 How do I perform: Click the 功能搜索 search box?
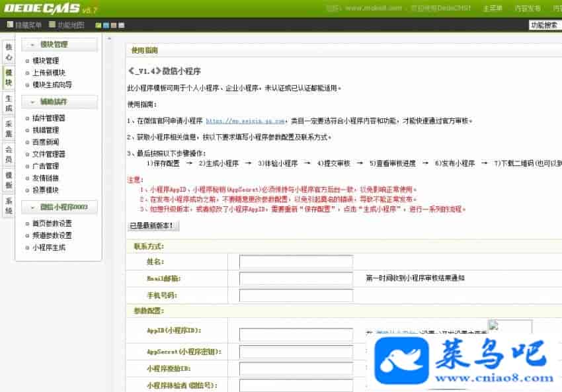coord(545,25)
